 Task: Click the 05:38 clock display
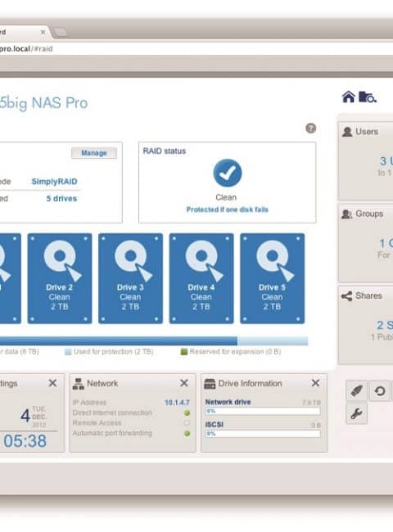click(25, 441)
